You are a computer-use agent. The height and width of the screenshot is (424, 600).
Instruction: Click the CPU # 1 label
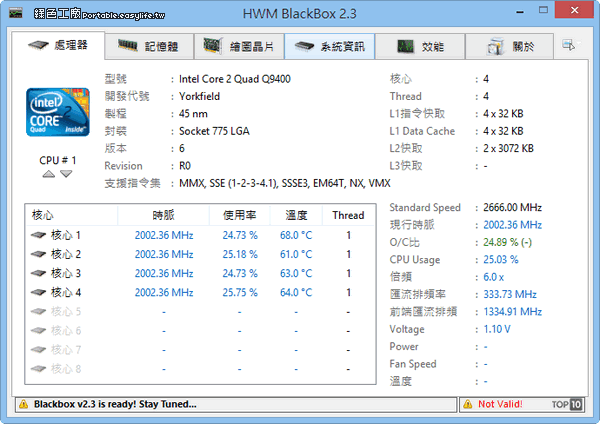click(58, 160)
